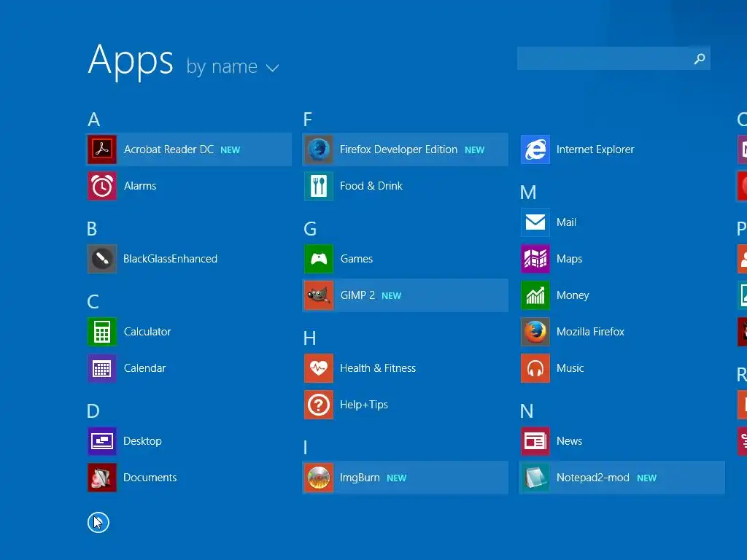Open the Desktop tile icon
The height and width of the screenshot is (560, 747).
point(102,441)
